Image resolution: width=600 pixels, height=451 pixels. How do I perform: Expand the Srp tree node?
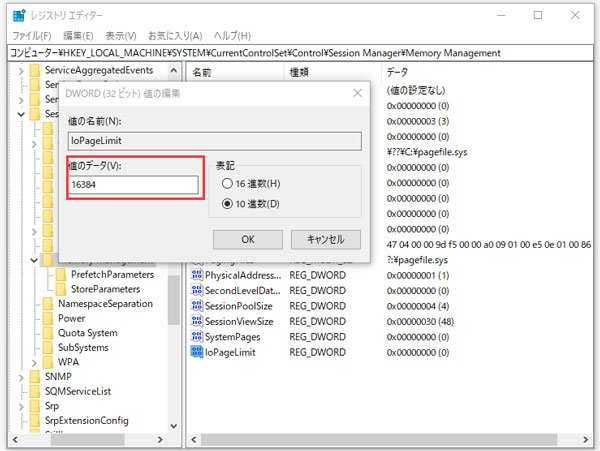[21, 406]
